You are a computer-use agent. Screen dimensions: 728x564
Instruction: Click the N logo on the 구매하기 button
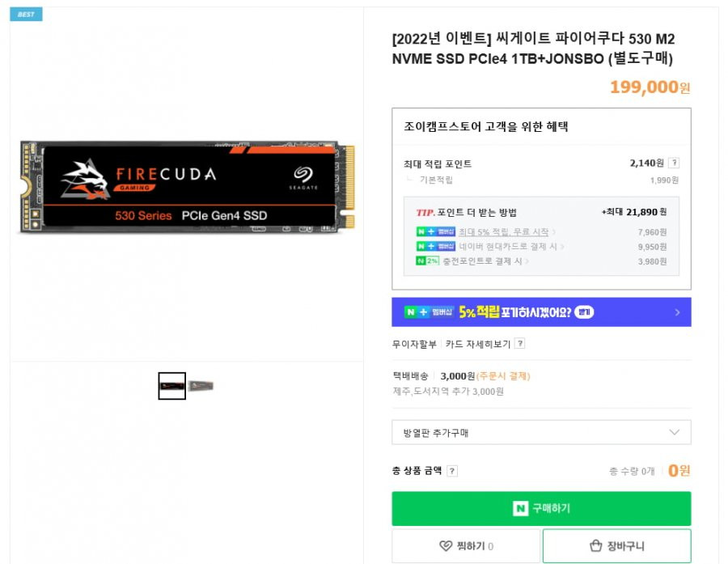pos(520,509)
